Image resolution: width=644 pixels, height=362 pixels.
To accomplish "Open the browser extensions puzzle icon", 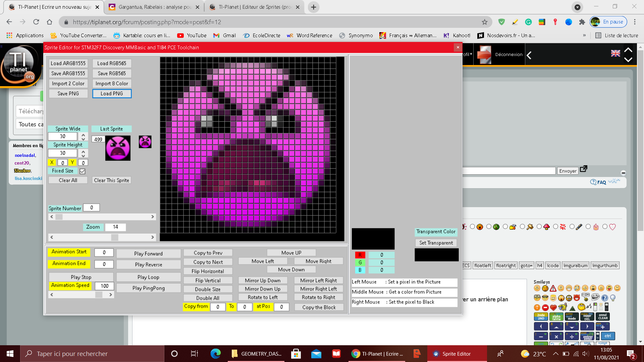I will [x=582, y=22].
